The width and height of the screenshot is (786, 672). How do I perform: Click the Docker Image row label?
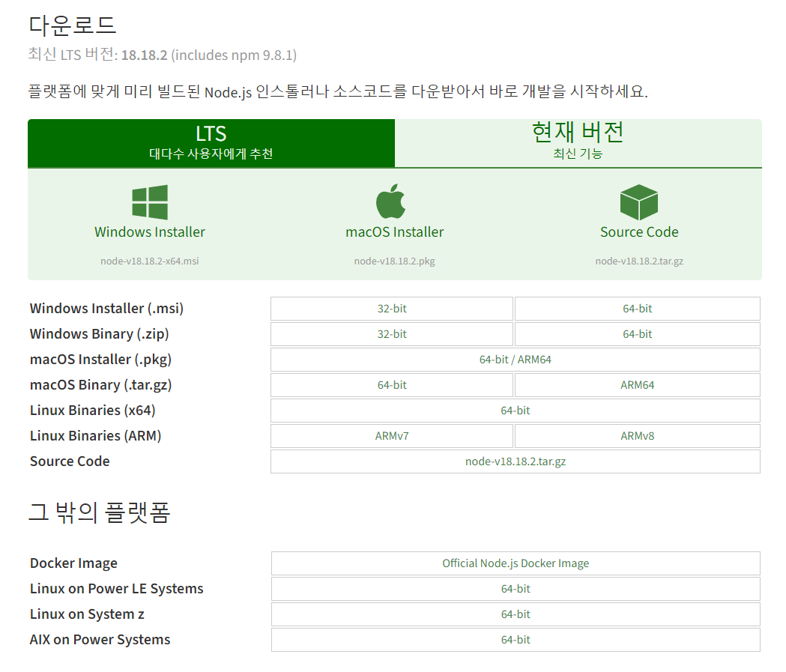coord(73,563)
